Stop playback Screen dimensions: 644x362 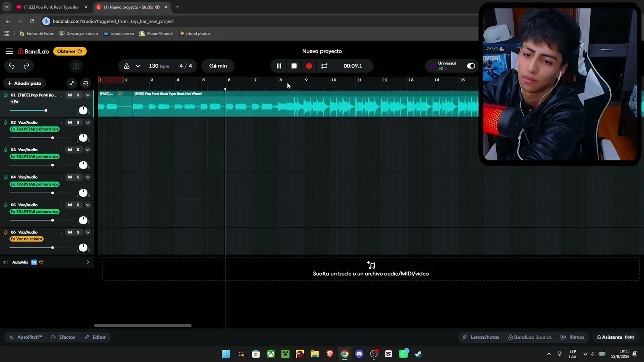294,66
